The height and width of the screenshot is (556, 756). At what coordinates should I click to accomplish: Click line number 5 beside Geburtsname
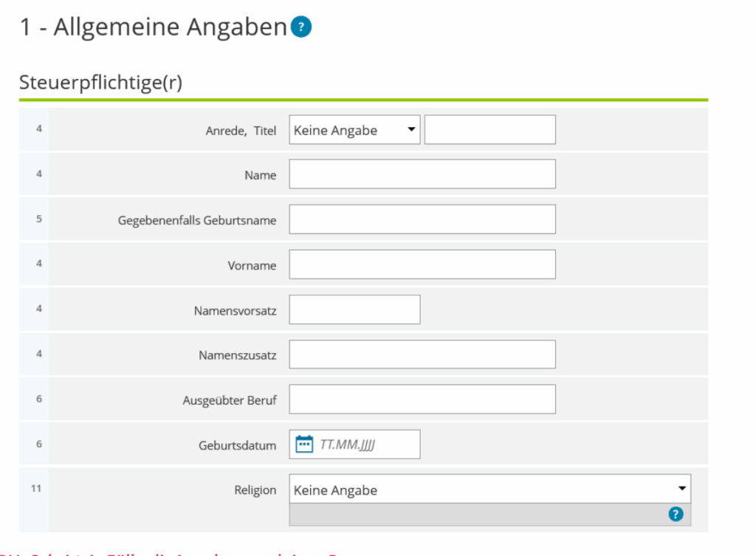39,219
